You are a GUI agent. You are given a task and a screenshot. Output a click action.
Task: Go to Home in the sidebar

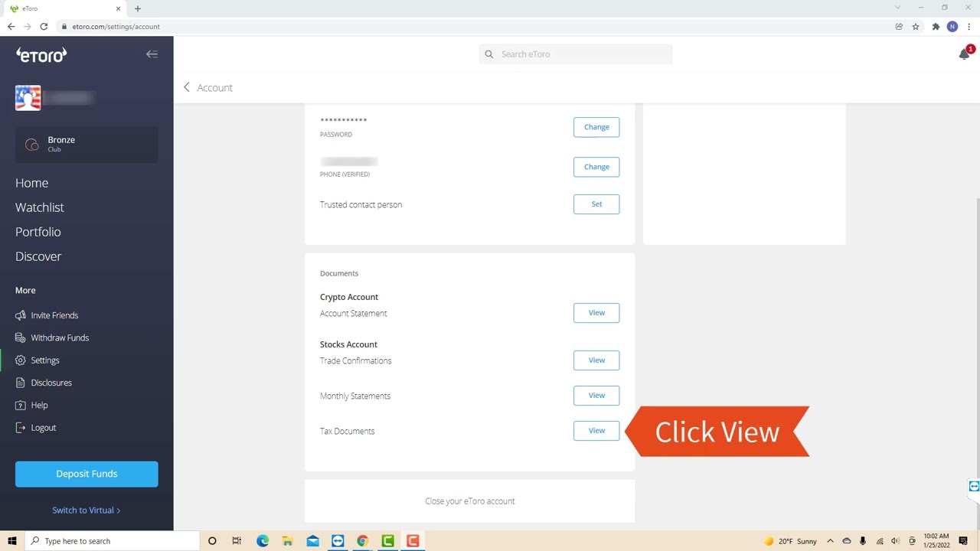31,183
